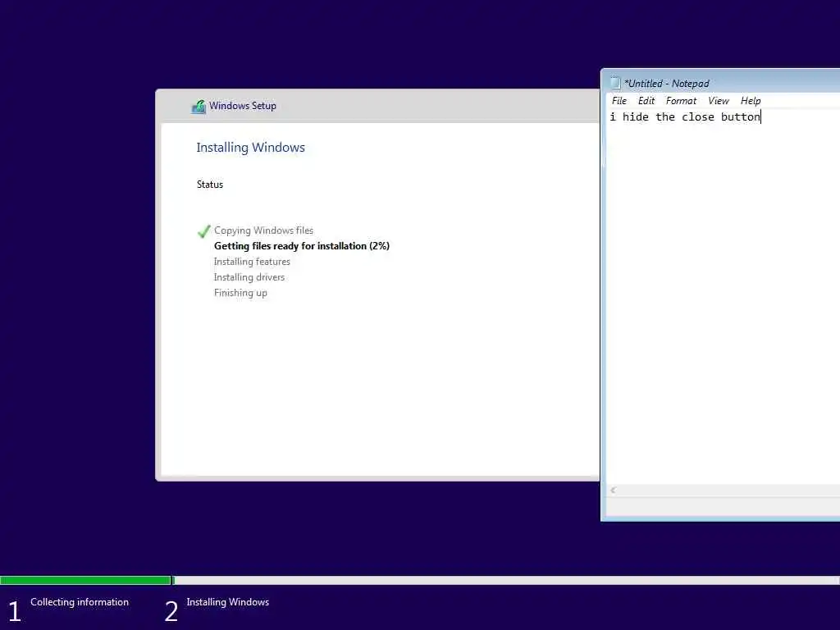Click the 'Copying Windows files' status line
Image resolution: width=840 pixels, height=630 pixels.
pos(263,231)
